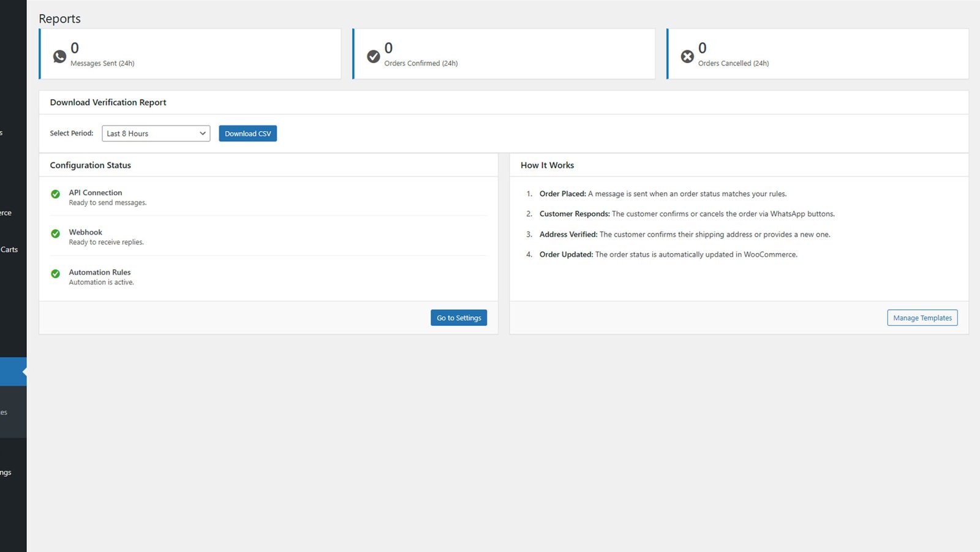
Task: Click the Webhook green status icon
Action: click(55, 234)
